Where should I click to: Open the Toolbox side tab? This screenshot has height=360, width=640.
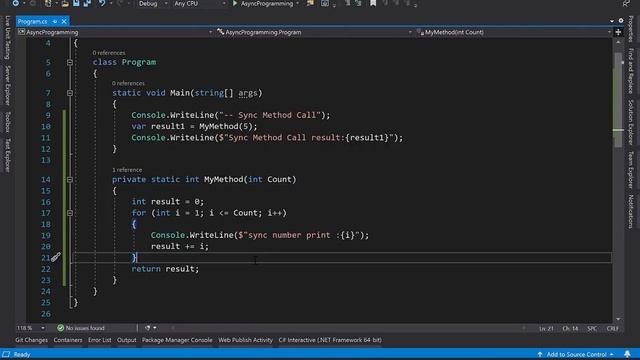(7, 122)
